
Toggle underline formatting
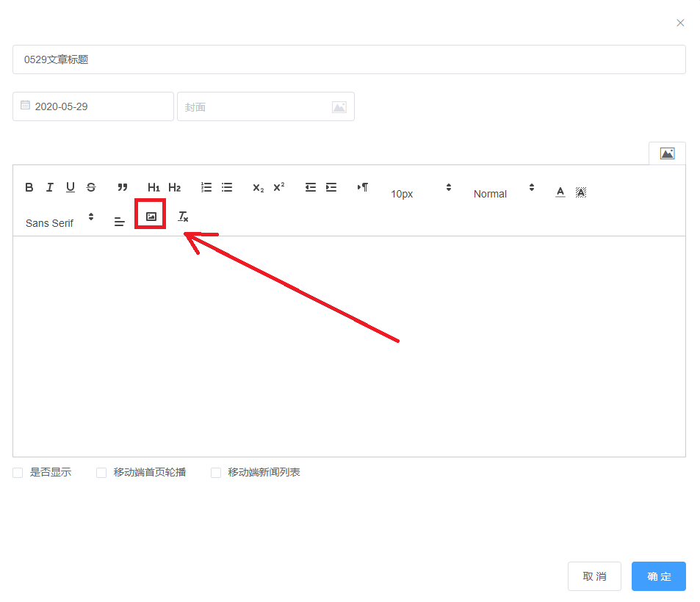click(x=70, y=187)
